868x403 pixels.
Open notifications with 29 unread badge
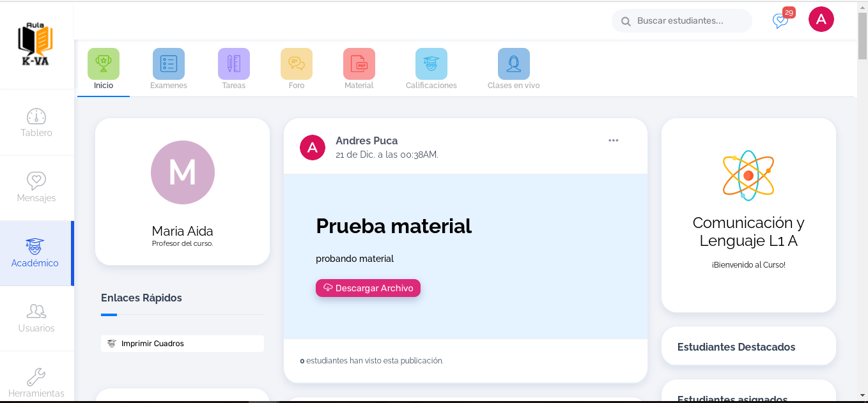pos(780,21)
